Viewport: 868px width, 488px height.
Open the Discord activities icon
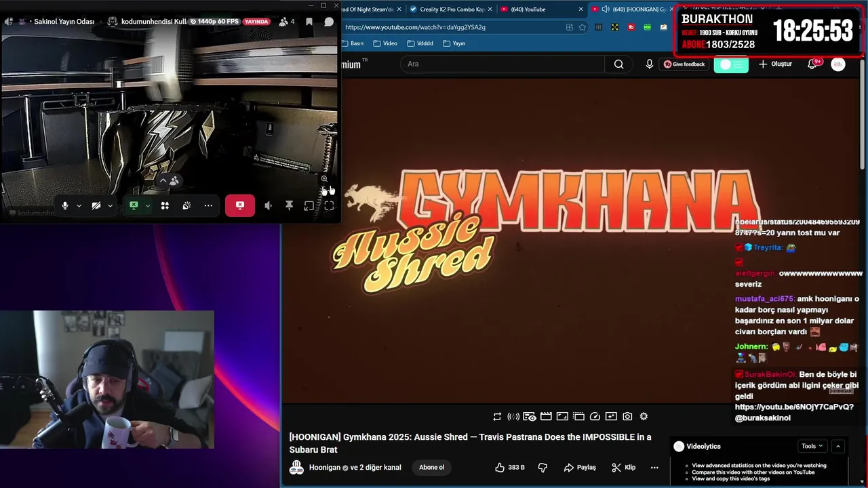[165, 205]
